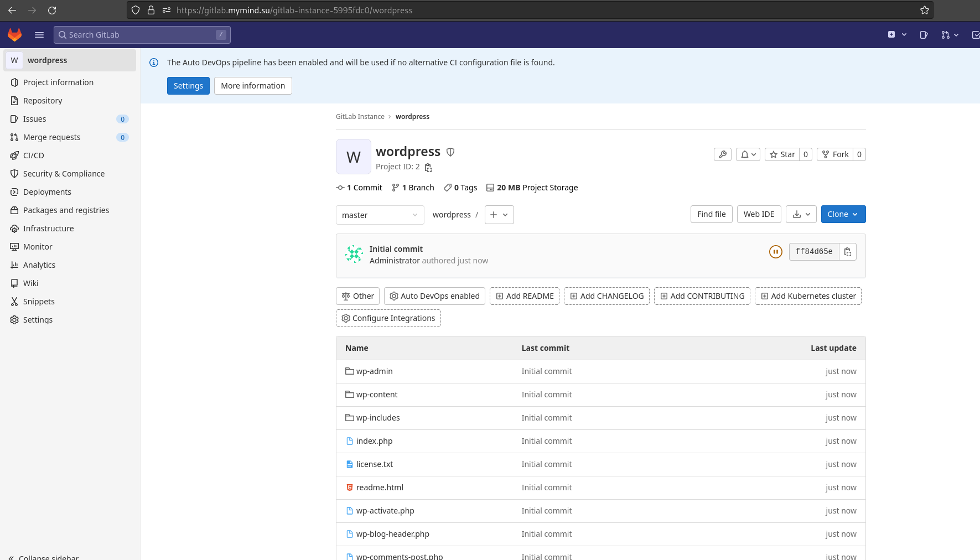Open the index.php file

point(374,441)
